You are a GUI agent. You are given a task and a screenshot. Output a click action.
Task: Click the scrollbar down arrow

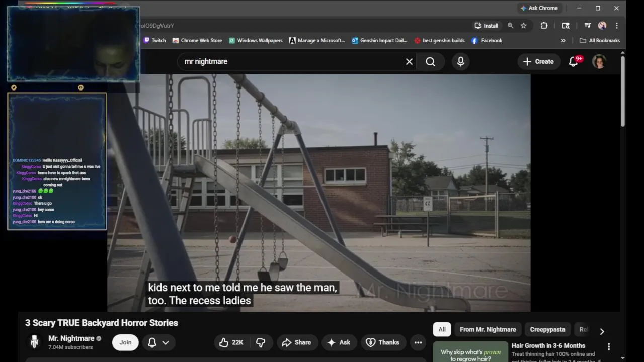[622, 357]
